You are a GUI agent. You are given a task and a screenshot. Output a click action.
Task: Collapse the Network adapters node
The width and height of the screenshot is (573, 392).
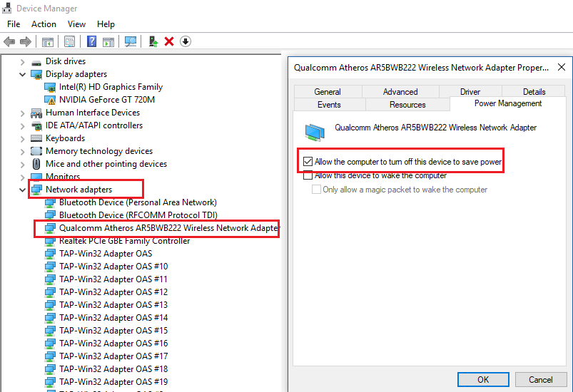22,190
